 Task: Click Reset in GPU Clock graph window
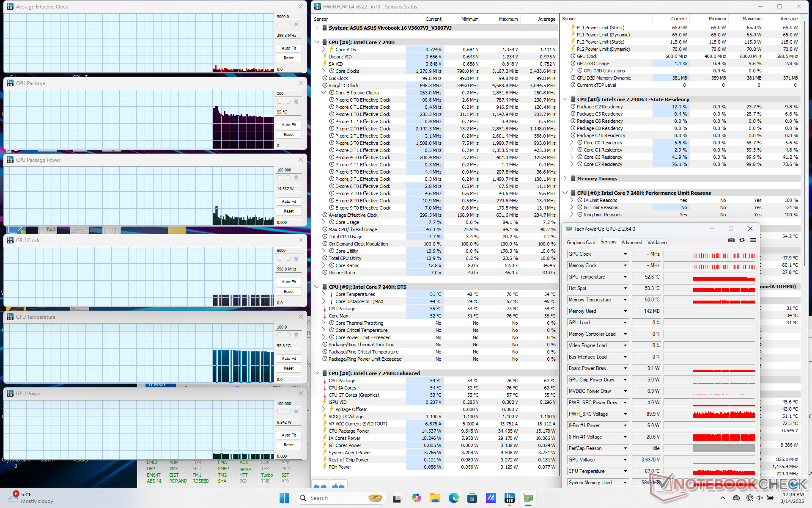coord(289,292)
